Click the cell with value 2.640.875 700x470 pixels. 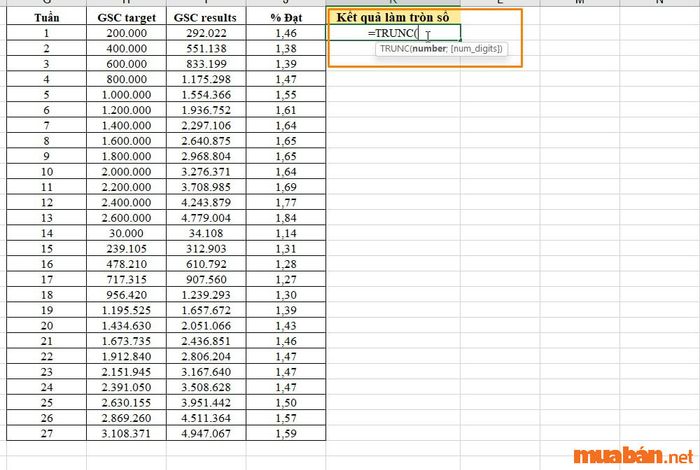click(x=206, y=141)
